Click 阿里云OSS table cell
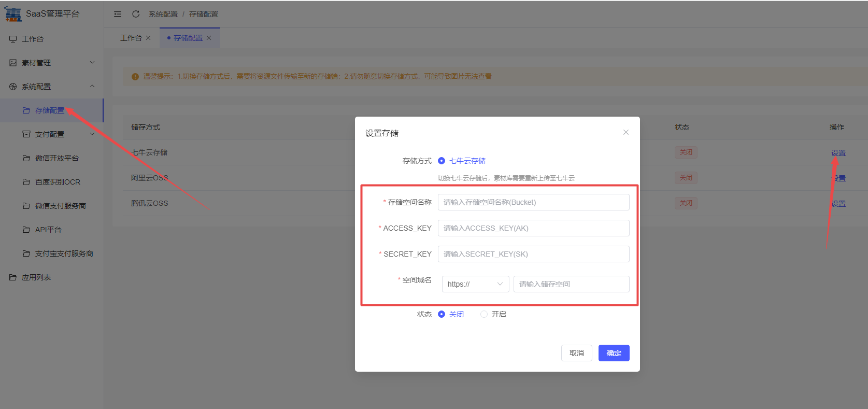 click(150, 178)
